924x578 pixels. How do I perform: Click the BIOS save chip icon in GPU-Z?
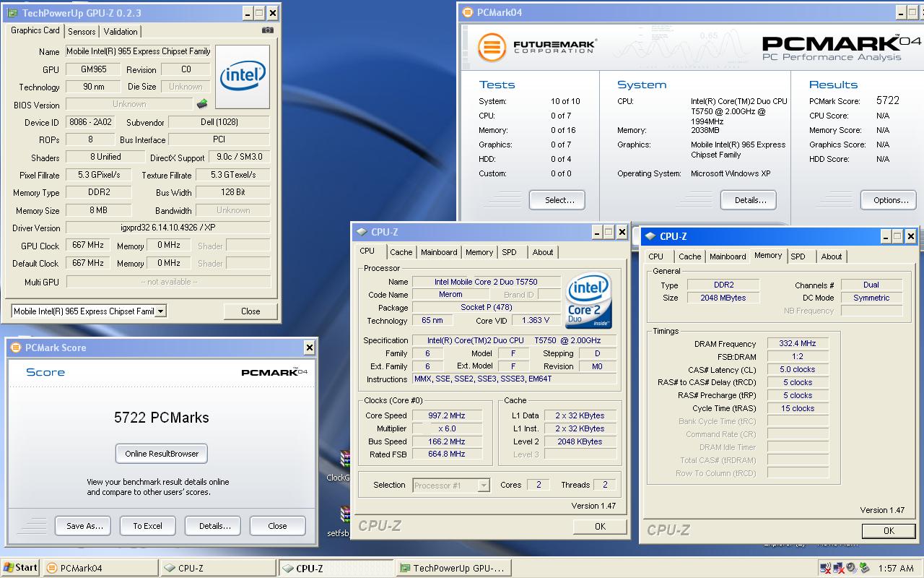pos(201,104)
